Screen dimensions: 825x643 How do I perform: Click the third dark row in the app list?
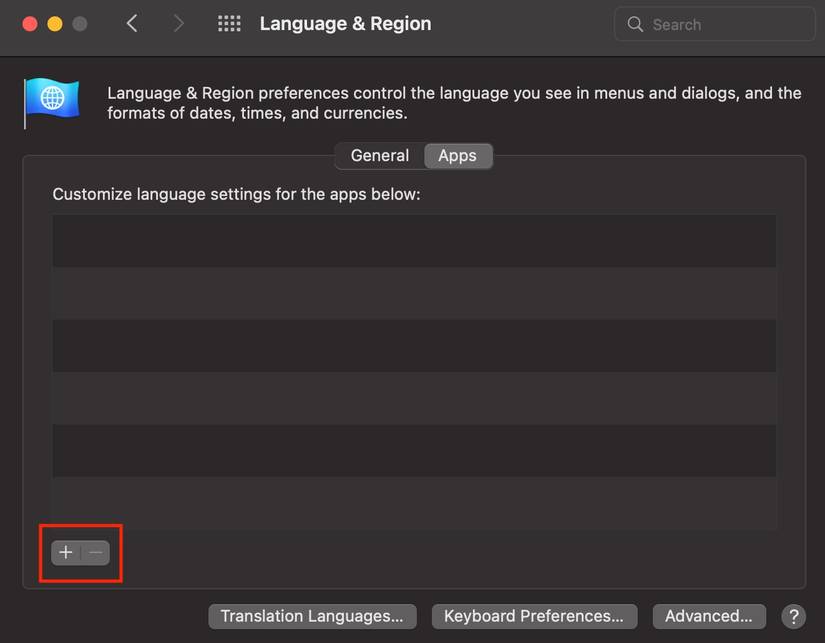point(414,345)
